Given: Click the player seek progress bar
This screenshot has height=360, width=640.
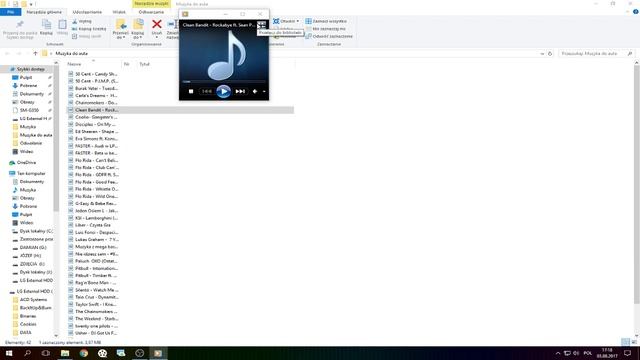Looking at the screenshot, I should pos(224,82).
